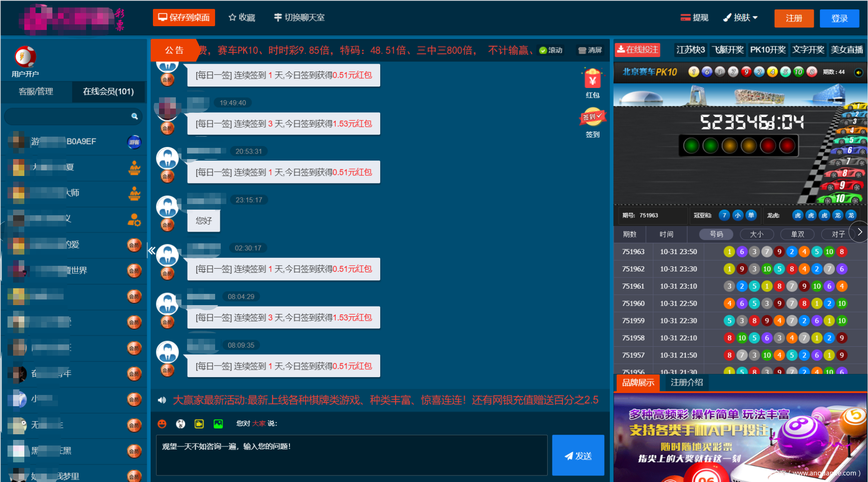Open the 文字开奖 tab

tap(808, 50)
